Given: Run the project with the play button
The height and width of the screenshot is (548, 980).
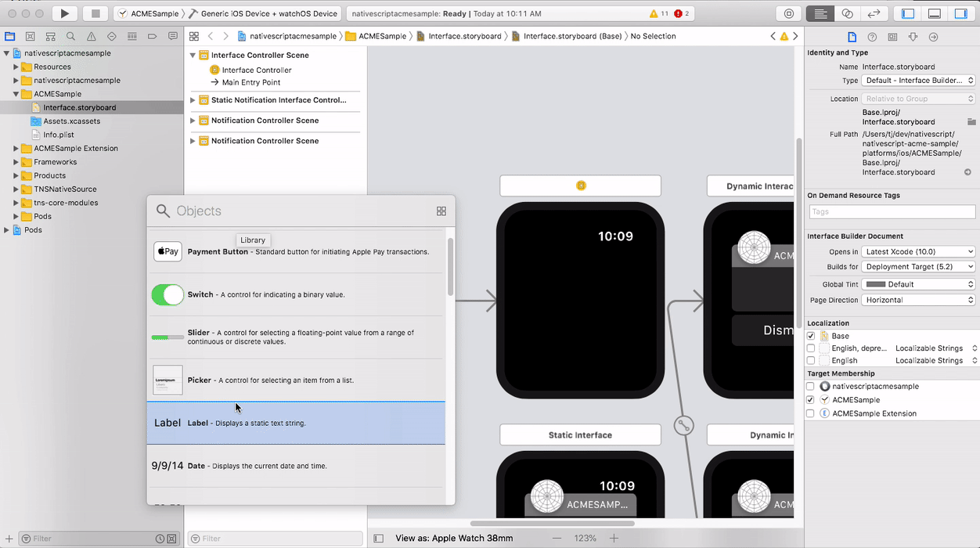Looking at the screenshot, I should 65,13.
